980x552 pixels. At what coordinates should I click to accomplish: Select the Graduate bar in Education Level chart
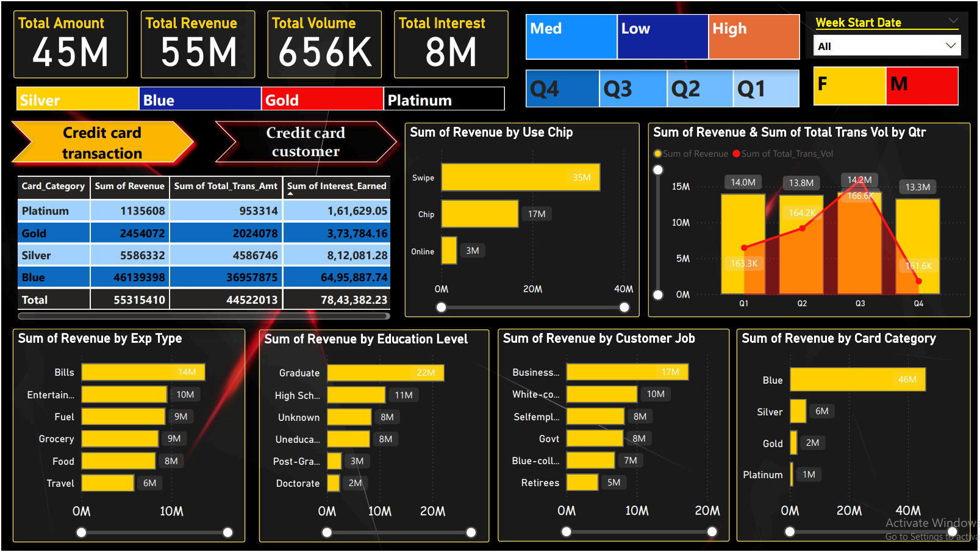[385, 373]
